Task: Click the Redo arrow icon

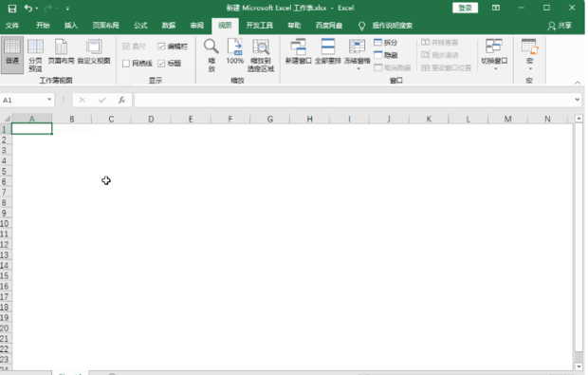Action: [48, 8]
